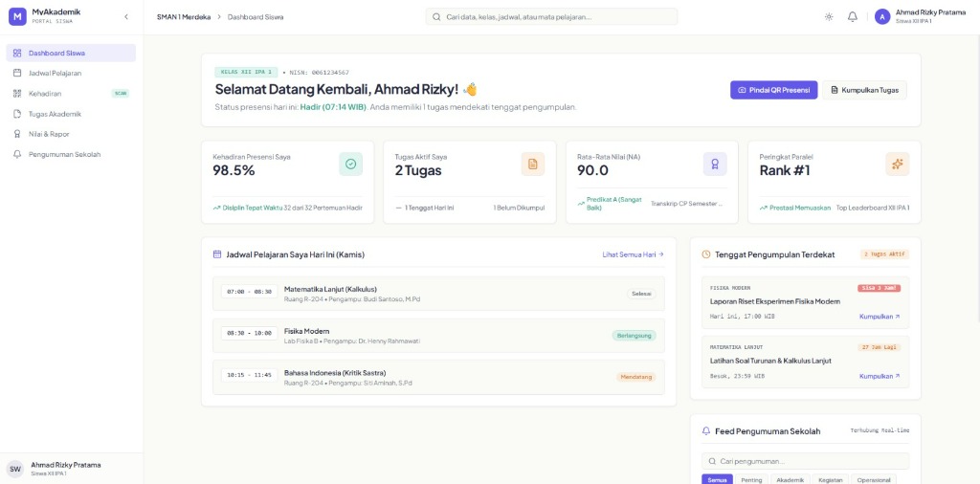Screen dimensions: 980x484
Task: Click the medal icon on Rata-Rata Nilai card
Action: [715, 164]
